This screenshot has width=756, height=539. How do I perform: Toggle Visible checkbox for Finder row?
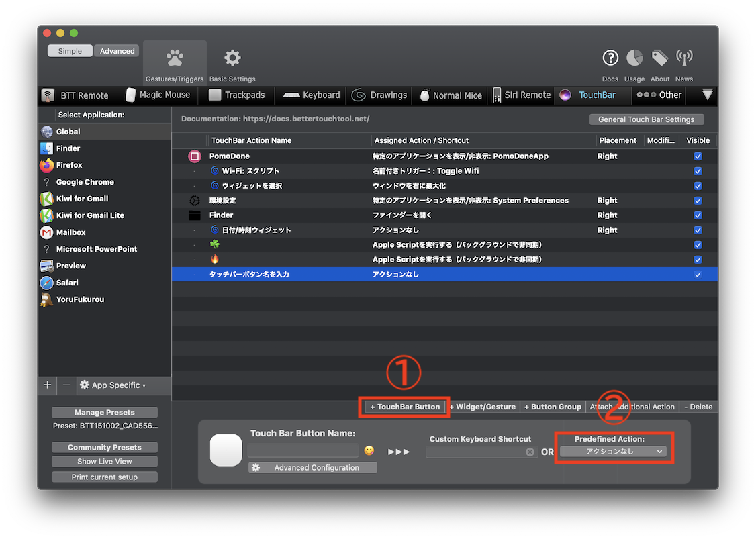click(698, 215)
